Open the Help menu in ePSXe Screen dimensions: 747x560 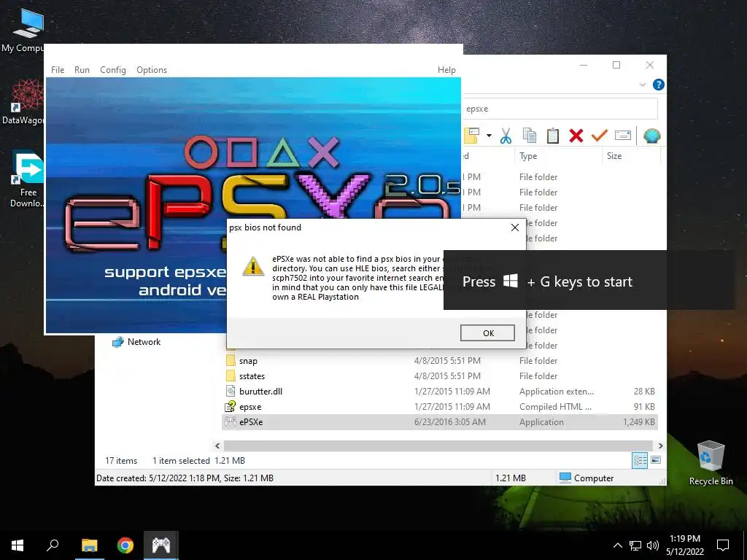pyautogui.click(x=446, y=70)
